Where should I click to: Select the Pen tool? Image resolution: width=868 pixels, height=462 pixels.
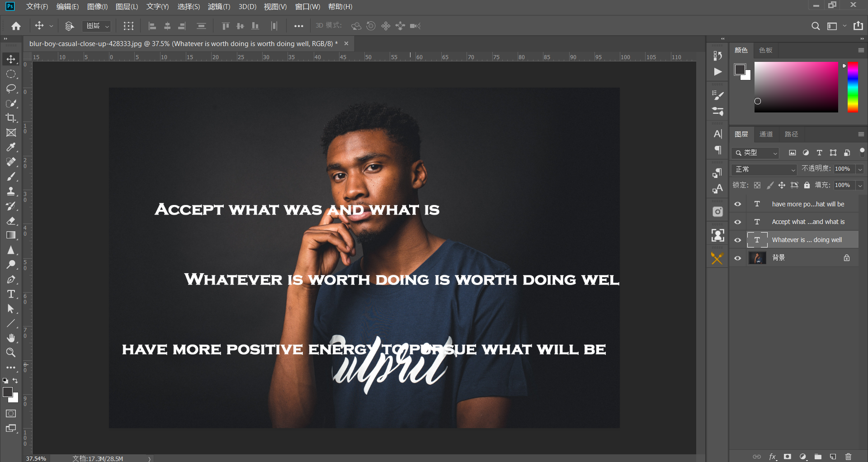pyautogui.click(x=11, y=280)
